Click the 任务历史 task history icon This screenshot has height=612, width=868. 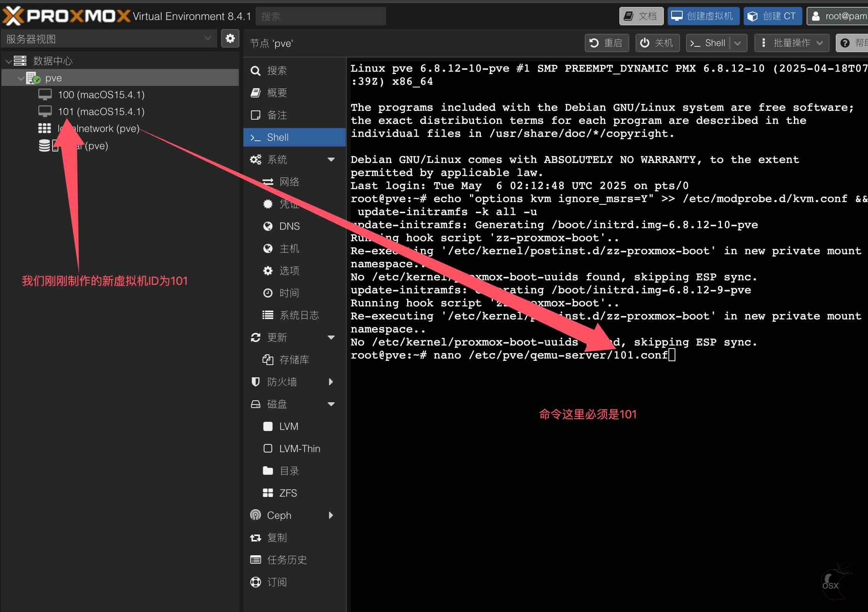[x=256, y=560]
